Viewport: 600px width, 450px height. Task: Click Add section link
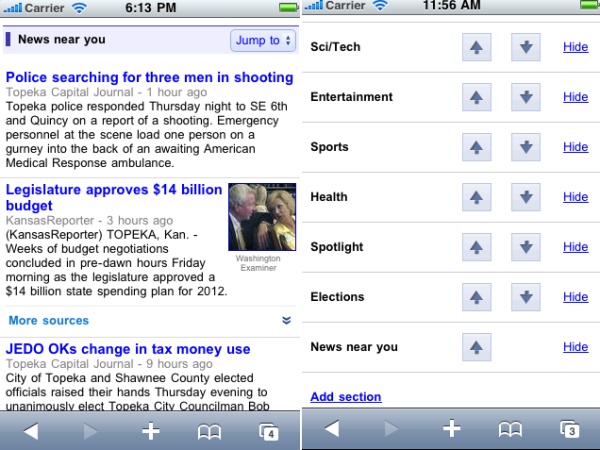[346, 397]
